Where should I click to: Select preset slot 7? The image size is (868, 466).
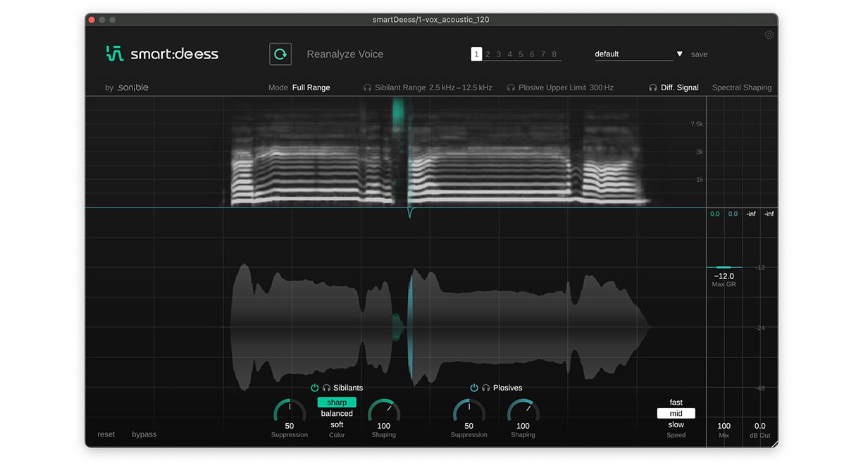pos(543,54)
